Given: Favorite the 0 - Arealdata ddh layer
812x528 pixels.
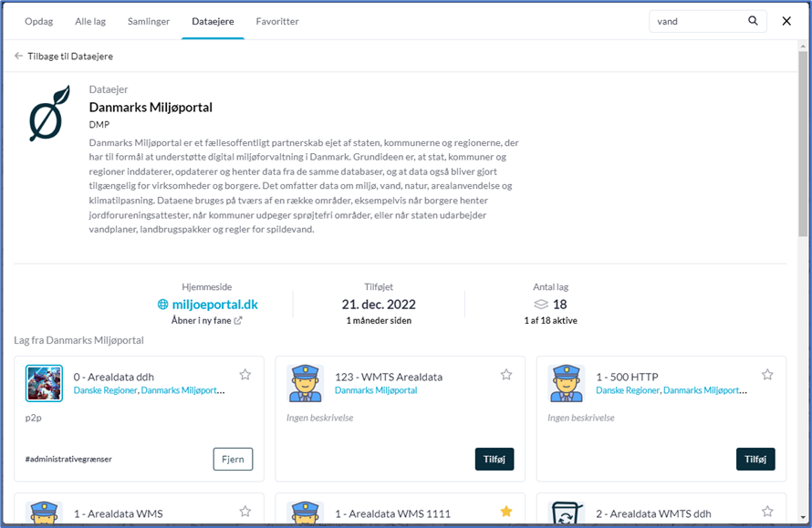Looking at the screenshot, I should tap(245, 374).
